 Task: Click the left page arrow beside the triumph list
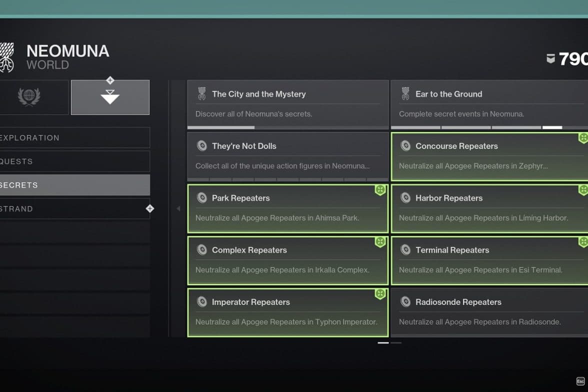click(178, 208)
